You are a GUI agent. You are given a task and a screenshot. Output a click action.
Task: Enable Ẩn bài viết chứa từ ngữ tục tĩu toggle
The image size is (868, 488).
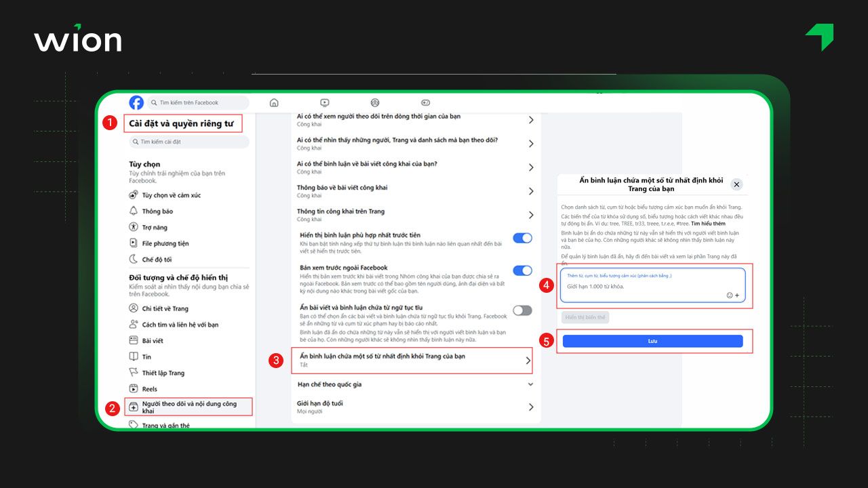tap(522, 310)
